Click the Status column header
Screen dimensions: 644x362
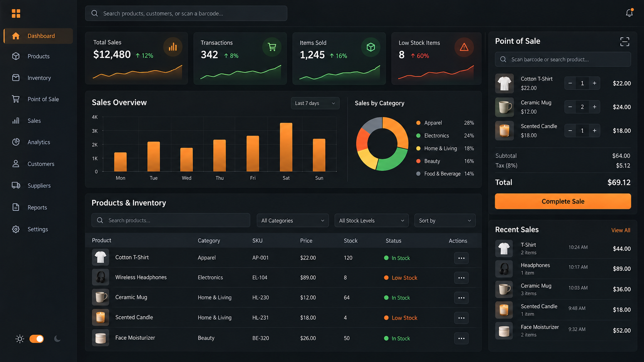[x=393, y=241]
